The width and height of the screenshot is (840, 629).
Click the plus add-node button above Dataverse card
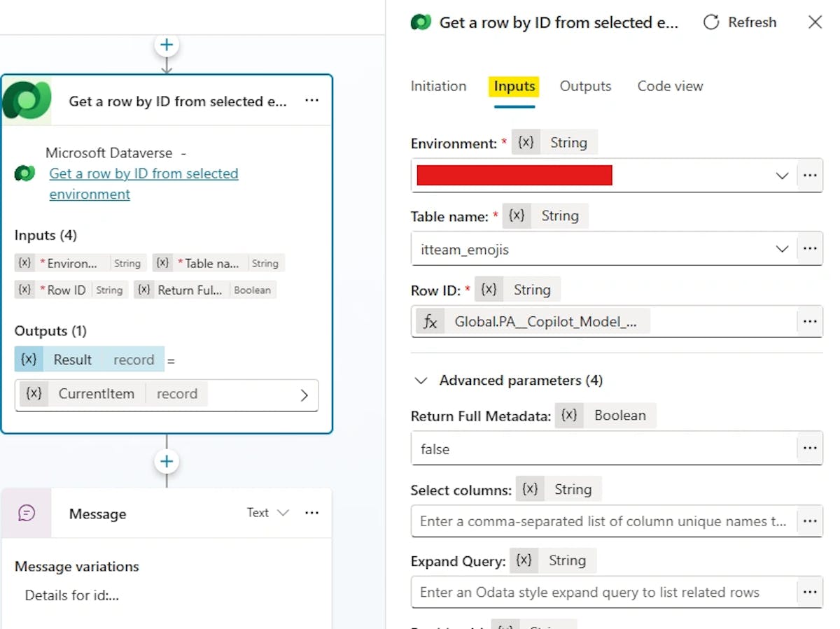[x=167, y=45]
